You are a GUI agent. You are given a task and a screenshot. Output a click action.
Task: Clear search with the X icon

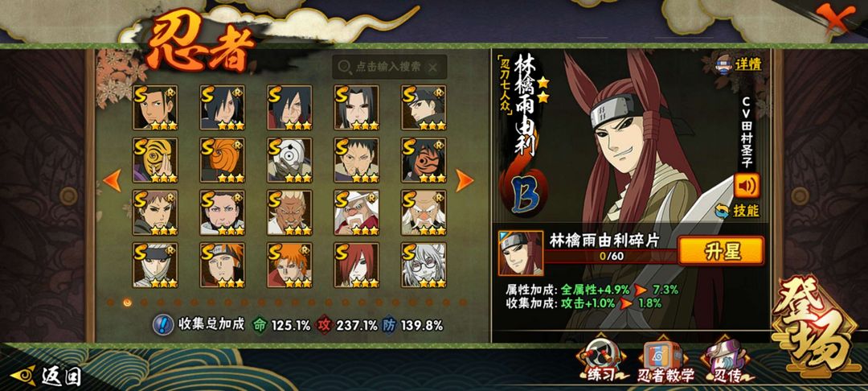433,68
